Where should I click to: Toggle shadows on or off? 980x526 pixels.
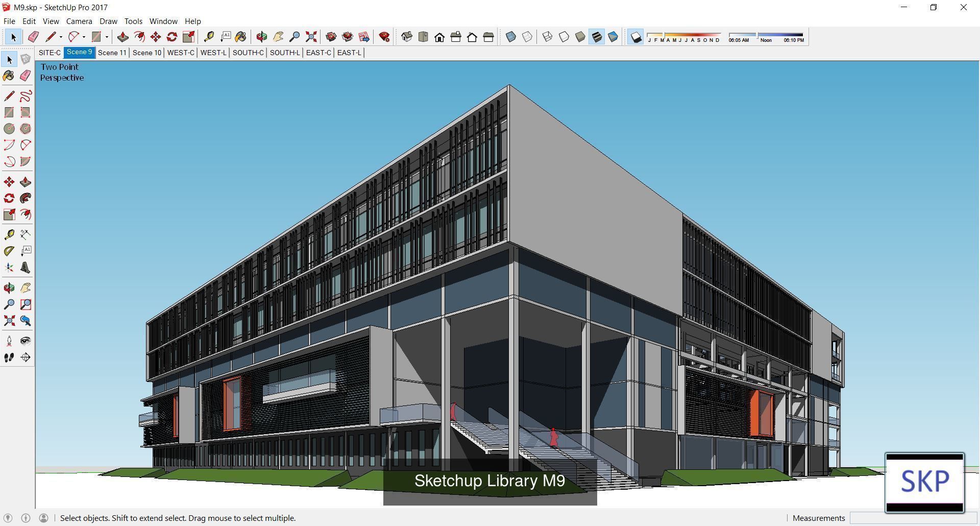[x=635, y=36]
